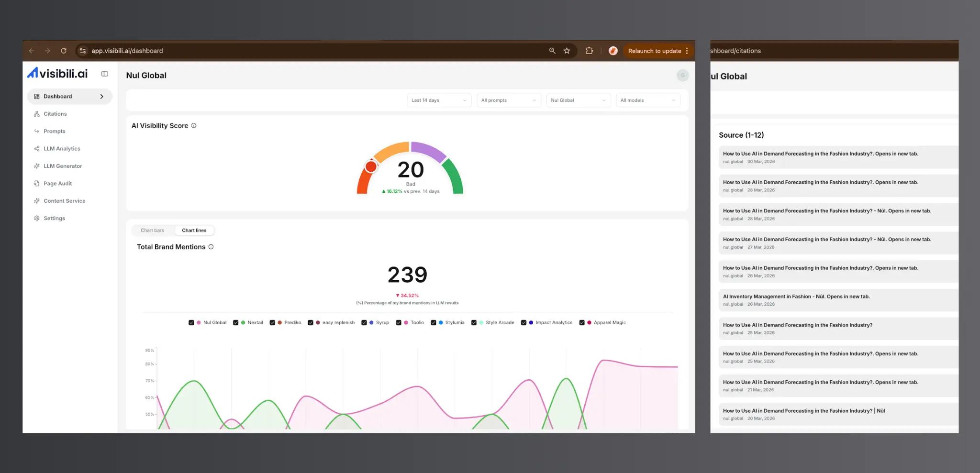Click the Settings gear icon
This screenshot has width=980, height=473.
pos(37,218)
